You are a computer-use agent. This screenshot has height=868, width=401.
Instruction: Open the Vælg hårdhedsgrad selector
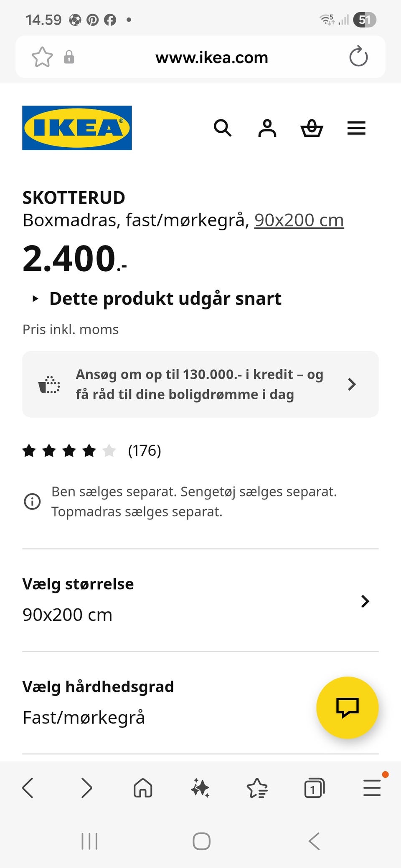pyautogui.click(x=167, y=703)
